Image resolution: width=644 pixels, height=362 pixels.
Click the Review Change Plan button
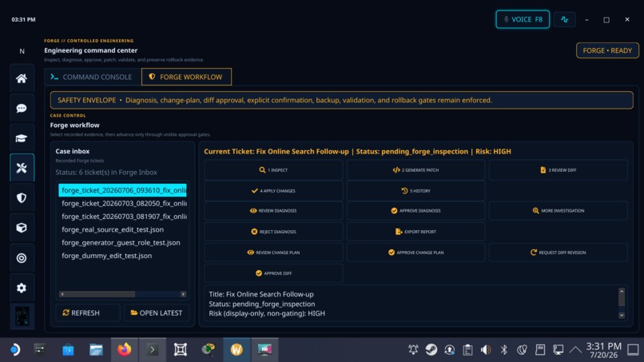[x=273, y=253]
